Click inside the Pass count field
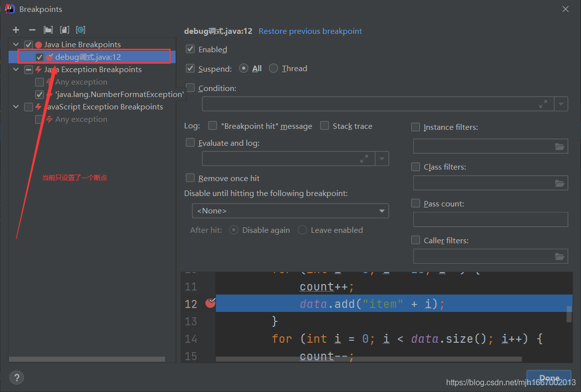Image resolution: width=581 pixels, height=392 pixels. click(490, 219)
